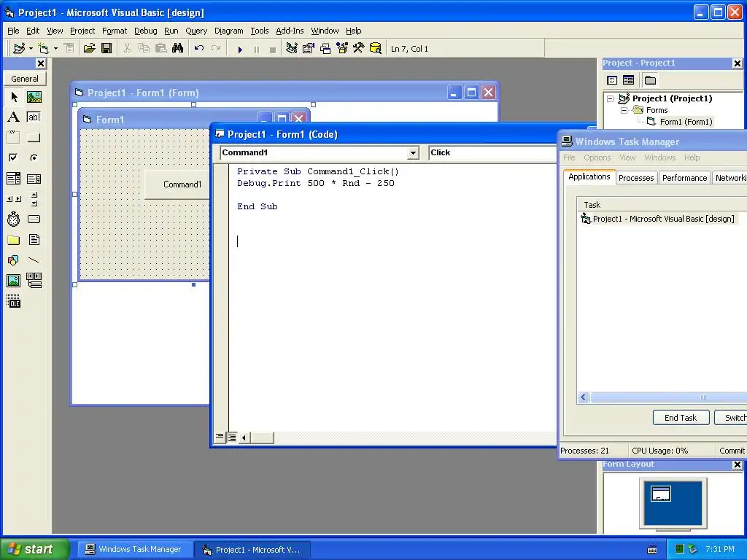
Task: Click End Task in Task Manager
Action: [x=681, y=418]
